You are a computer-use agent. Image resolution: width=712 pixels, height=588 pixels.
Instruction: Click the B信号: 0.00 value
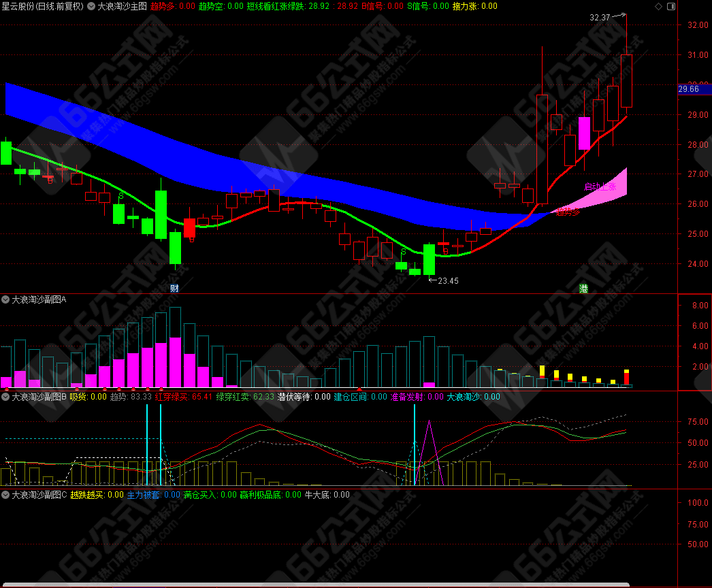click(383, 6)
